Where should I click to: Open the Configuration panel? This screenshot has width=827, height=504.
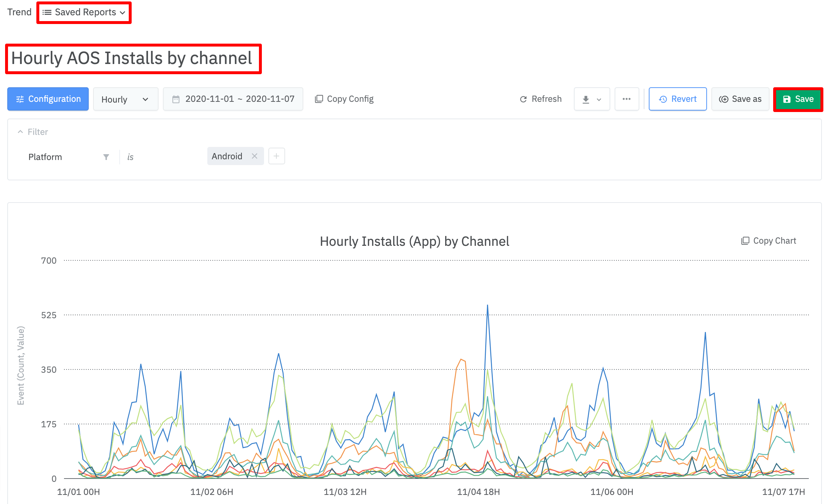coord(48,99)
